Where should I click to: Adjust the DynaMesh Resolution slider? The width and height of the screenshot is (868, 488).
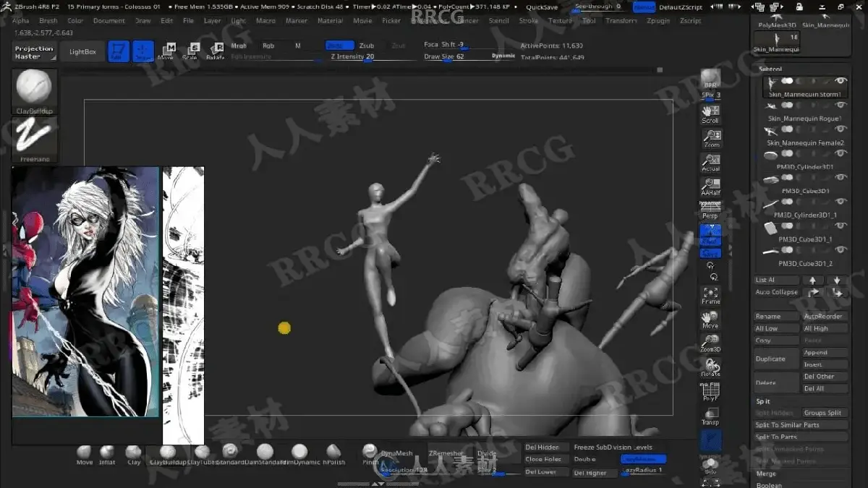(x=404, y=470)
